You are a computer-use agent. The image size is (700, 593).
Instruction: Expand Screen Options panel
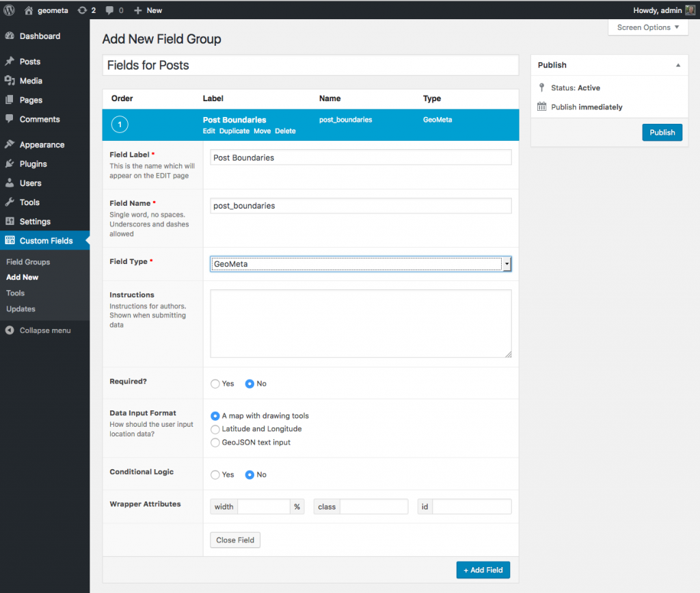click(x=648, y=27)
